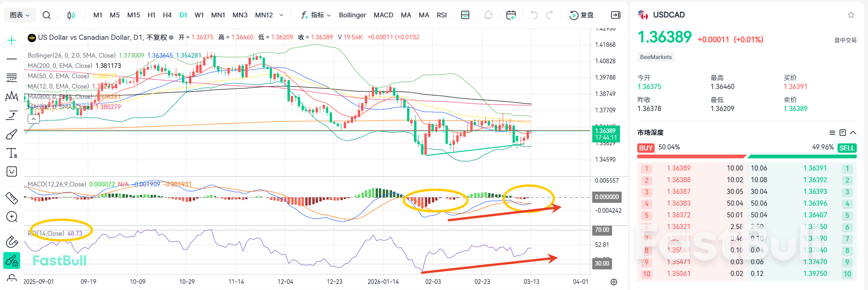The width and height of the screenshot is (868, 290).
Task: Collapse the indicator legend arrow box
Action: (x=33, y=119)
